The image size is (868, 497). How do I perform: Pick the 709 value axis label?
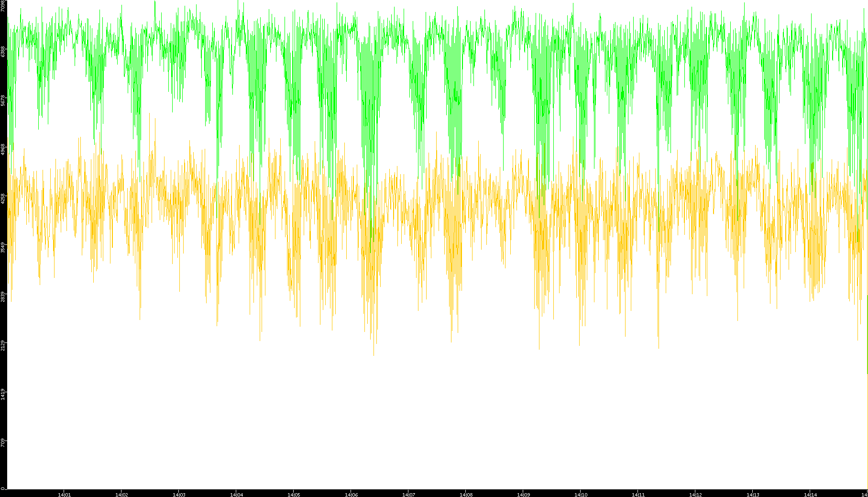click(x=3, y=442)
